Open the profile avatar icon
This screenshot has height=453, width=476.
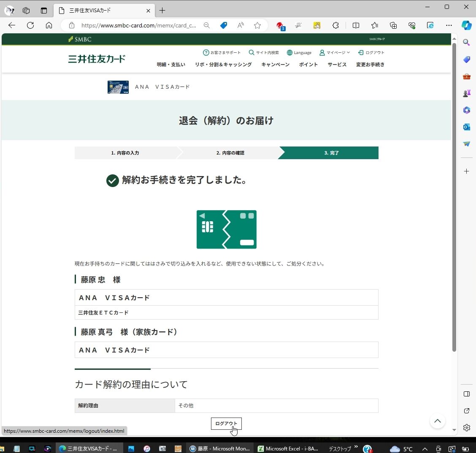pyautogui.click(x=10, y=11)
